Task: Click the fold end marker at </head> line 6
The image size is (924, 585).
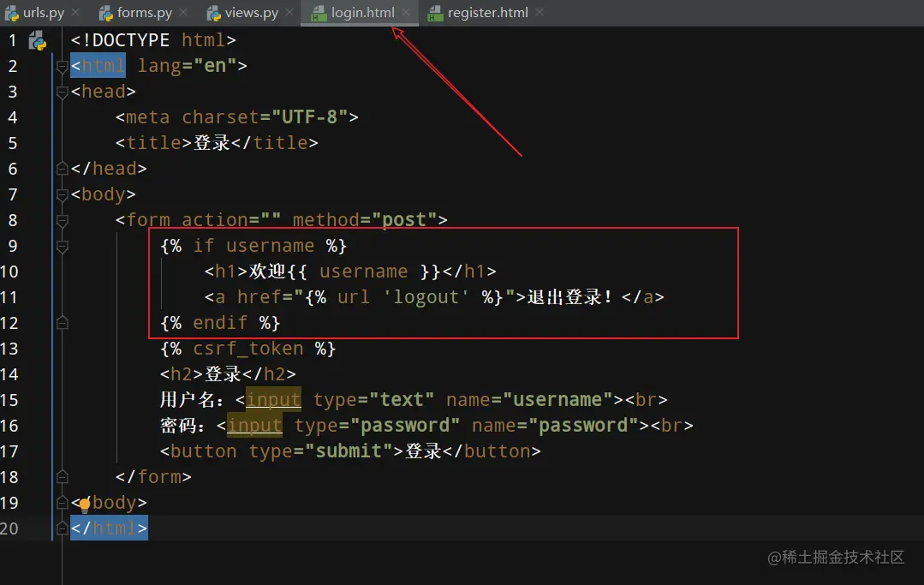Action: [x=62, y=169]
